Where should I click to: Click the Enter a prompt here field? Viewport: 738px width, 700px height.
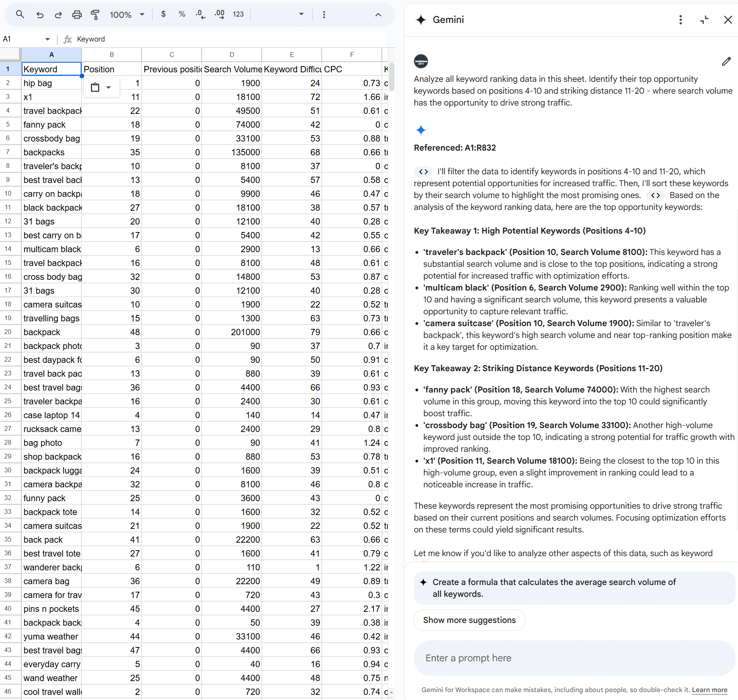pyautogui.click(x=574, y=658)
